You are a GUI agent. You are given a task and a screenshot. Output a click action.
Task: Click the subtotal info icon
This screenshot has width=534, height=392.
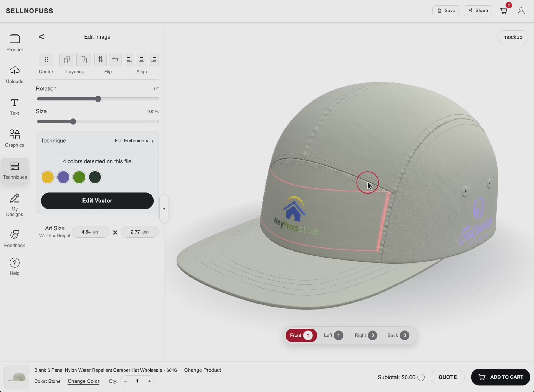(421, 377)
